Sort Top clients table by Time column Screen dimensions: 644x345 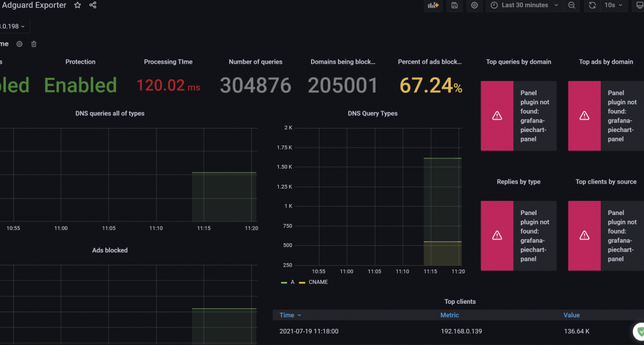290,315
